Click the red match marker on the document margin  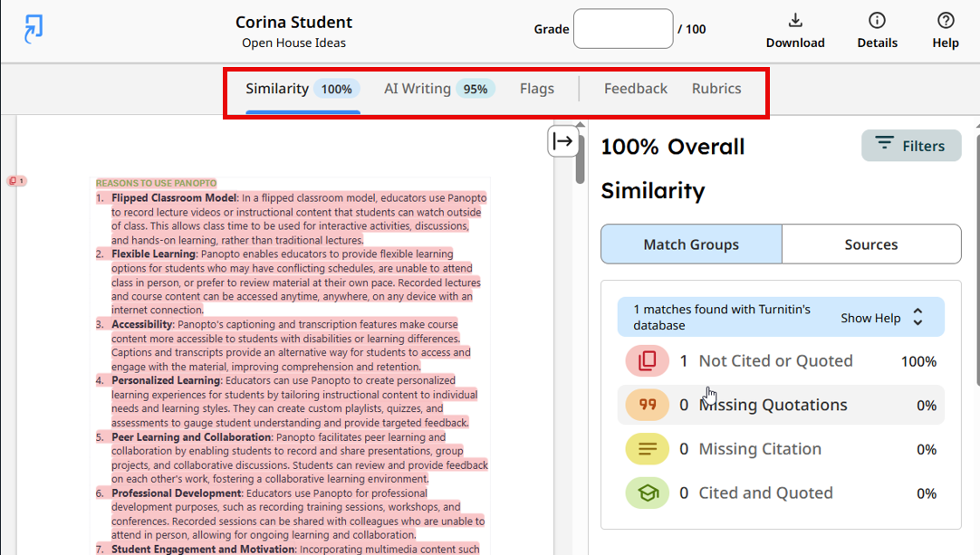(x=15, y=180)
